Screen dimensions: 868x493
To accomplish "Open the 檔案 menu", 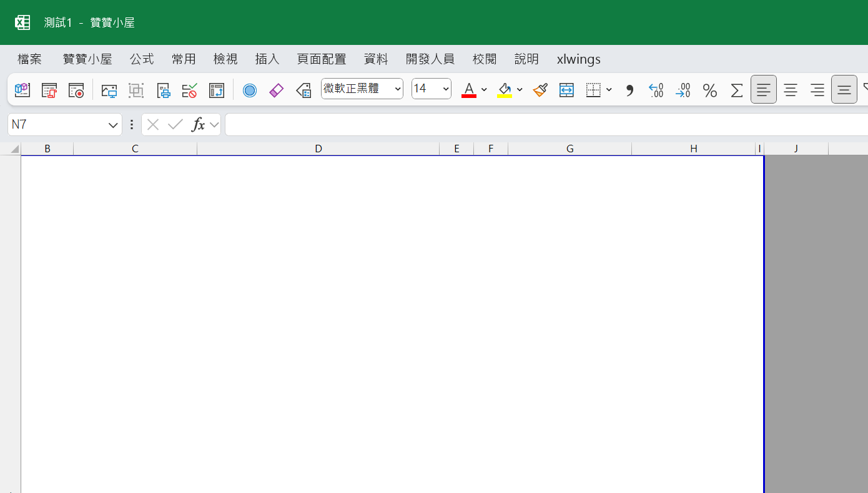I will click(x=30, y=59).
